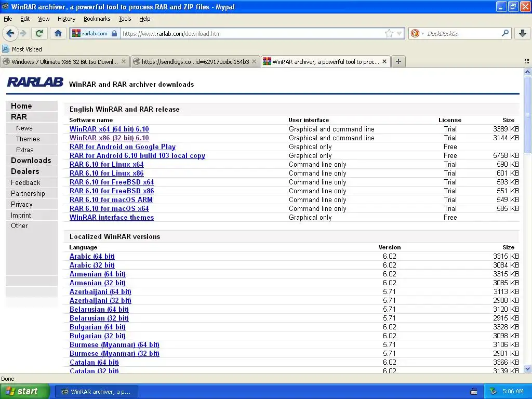This screenshot has height=399, width=532.
Task: Bookmark this page with the star icon
Action: (389, 33)
